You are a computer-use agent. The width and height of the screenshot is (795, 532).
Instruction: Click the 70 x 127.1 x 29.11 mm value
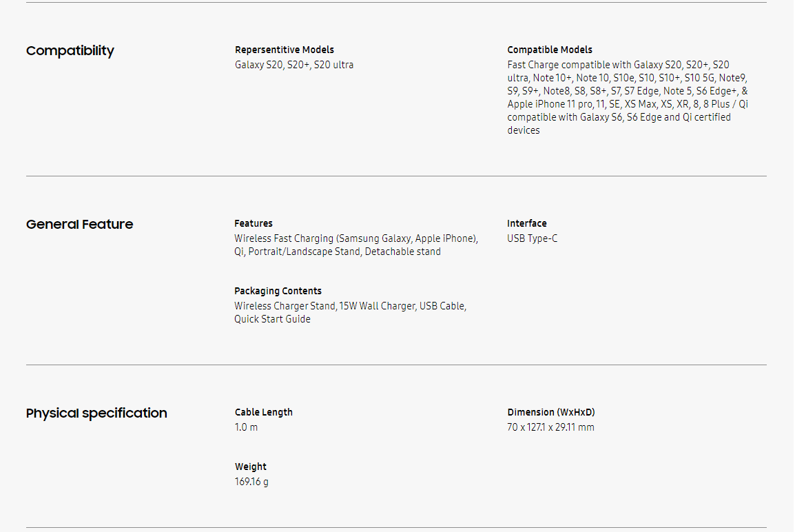tap(550, 427)
